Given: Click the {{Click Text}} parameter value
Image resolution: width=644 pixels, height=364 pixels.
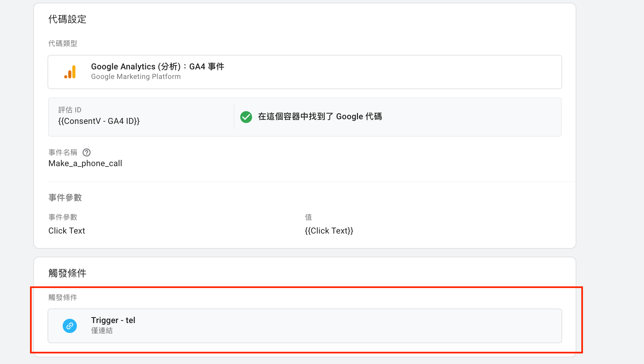Looking at the screenshot, I should 329,231.
